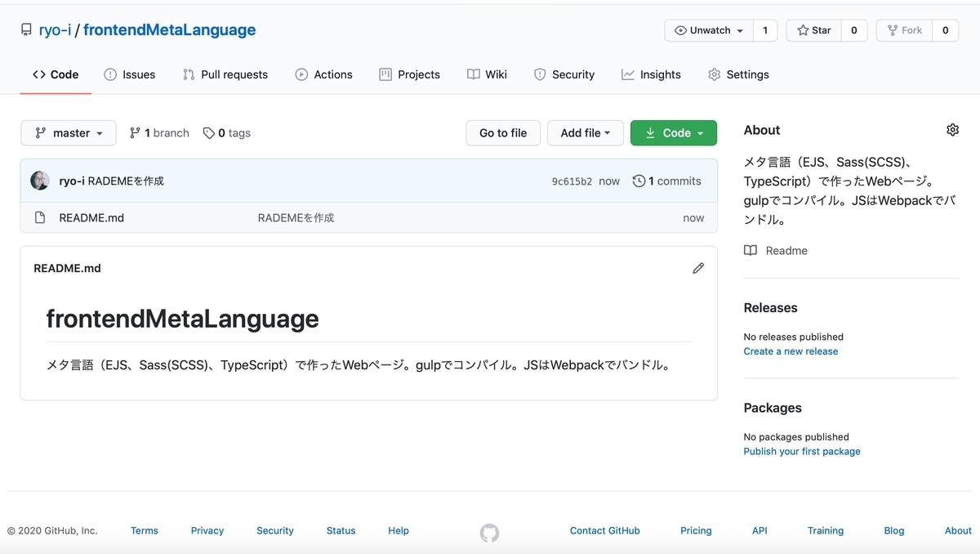
Task: Open the Releases heading link
Action: point(770,308)
